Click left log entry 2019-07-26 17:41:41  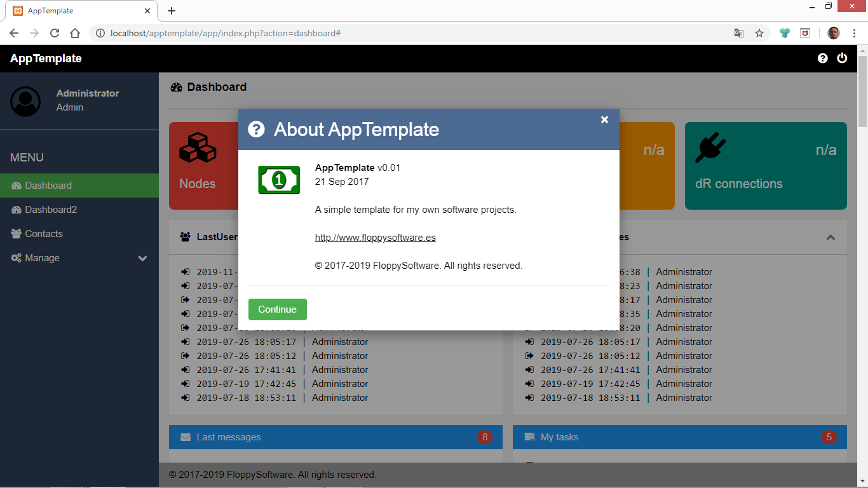275,370
